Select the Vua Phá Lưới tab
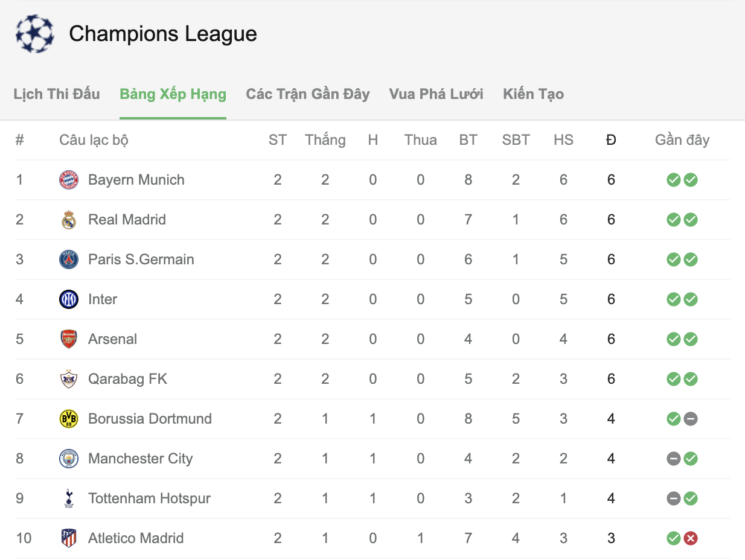The image size is (745, 560). (436, 94)
